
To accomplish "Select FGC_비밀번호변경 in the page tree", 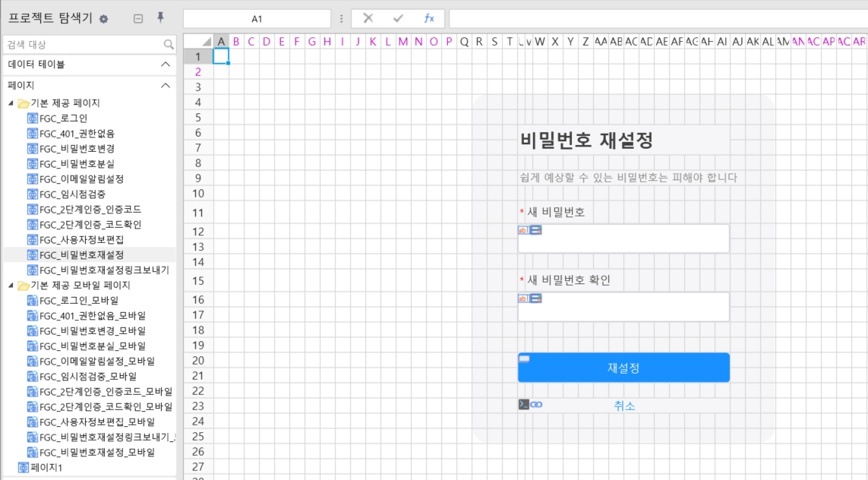I will click(77, 149).
